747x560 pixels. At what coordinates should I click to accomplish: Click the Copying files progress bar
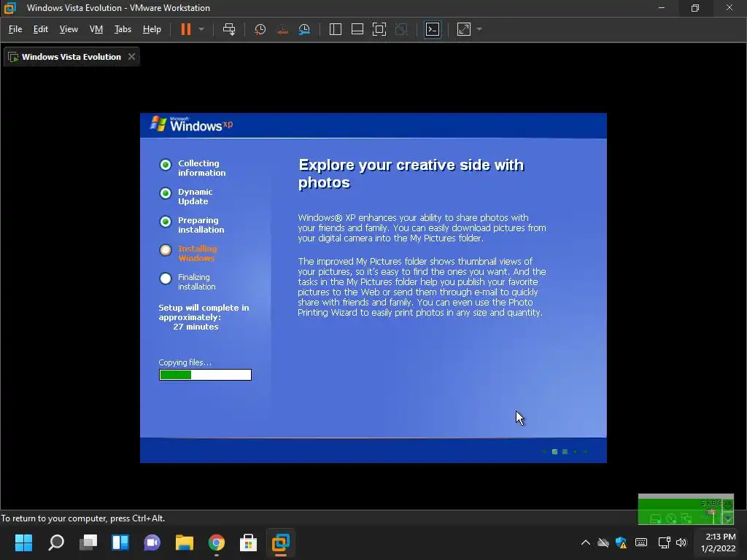click(x=205, y=376)
